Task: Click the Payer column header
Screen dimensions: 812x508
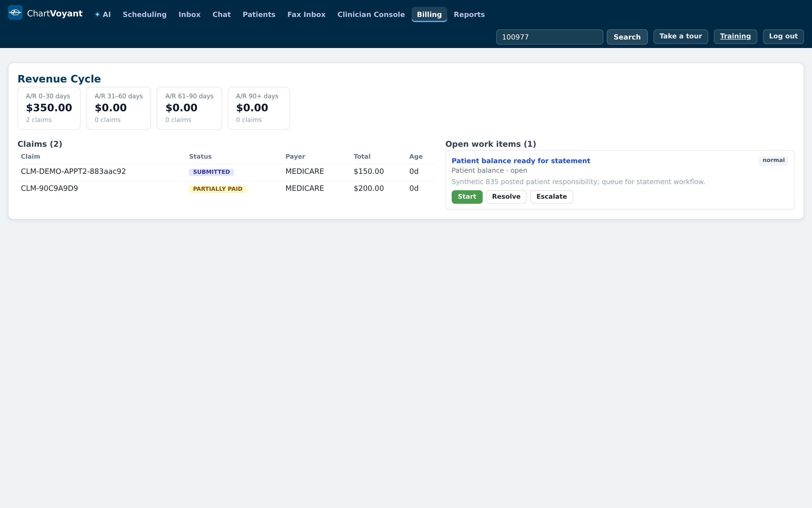Action: [295, 157]
